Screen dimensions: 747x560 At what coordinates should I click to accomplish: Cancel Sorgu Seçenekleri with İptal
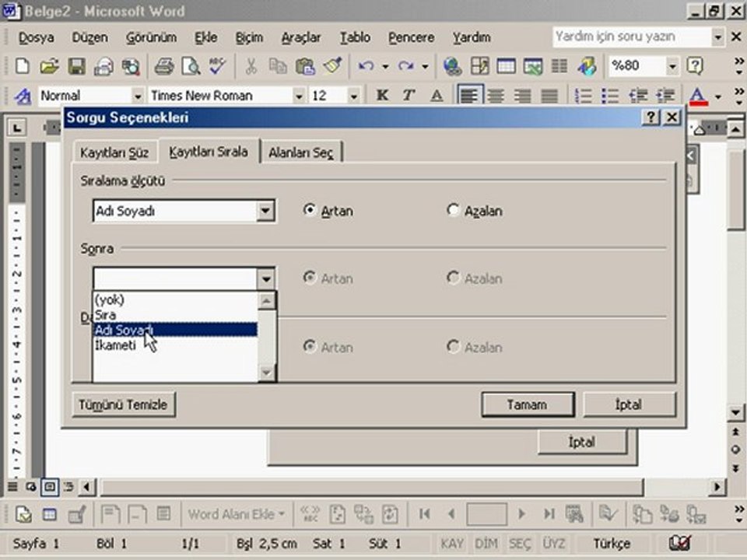pos(629,404)
